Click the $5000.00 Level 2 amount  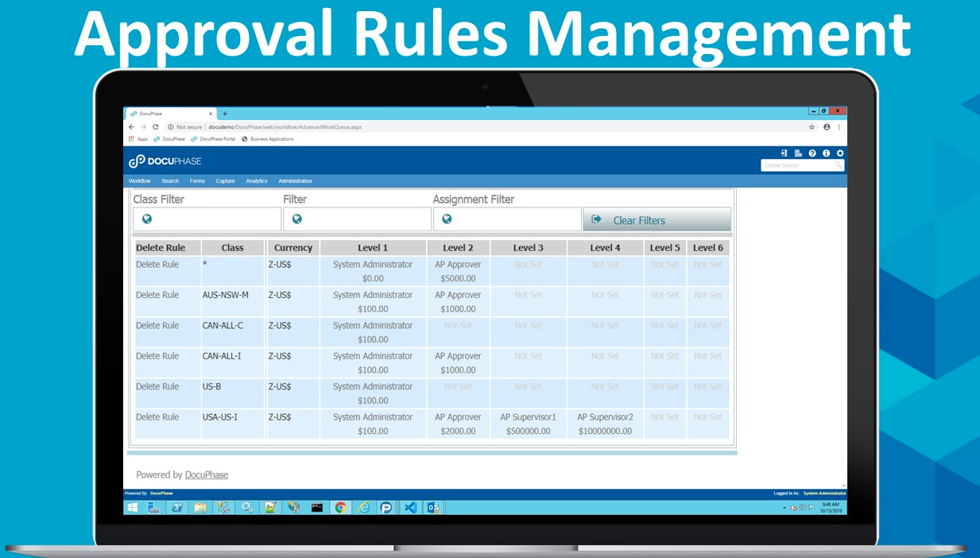(458, 279)
